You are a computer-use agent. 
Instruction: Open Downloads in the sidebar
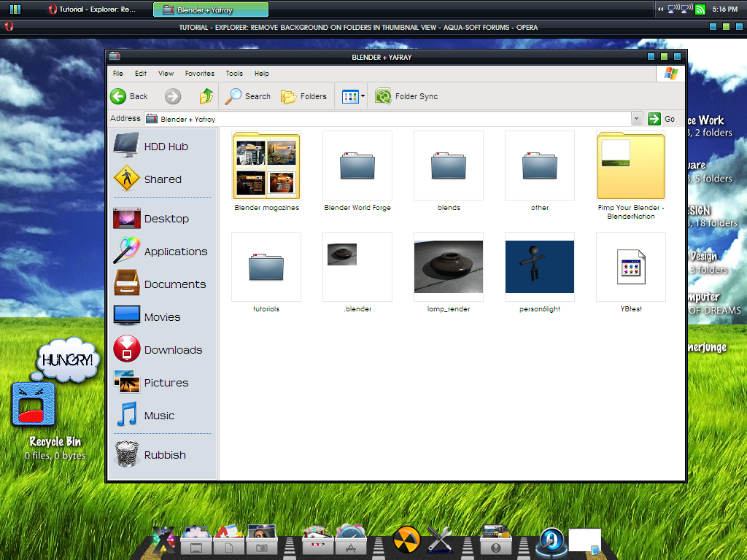158,350
